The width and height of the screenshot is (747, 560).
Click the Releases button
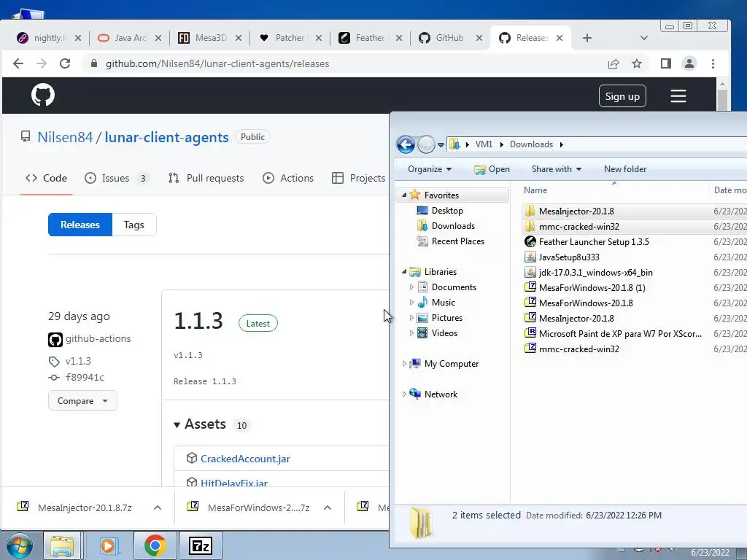[80, 225]
